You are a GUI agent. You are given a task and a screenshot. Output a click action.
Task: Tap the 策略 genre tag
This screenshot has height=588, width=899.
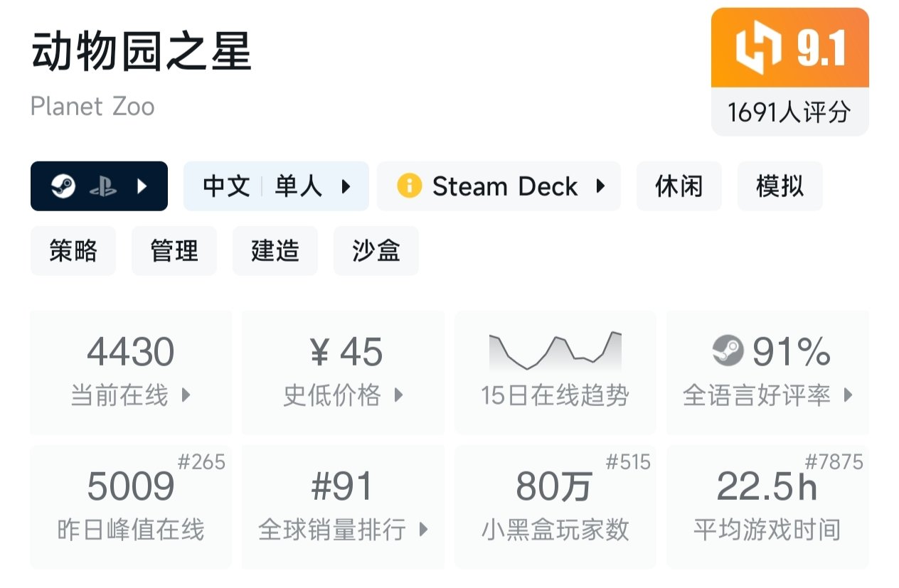click(x=73, y=251)
